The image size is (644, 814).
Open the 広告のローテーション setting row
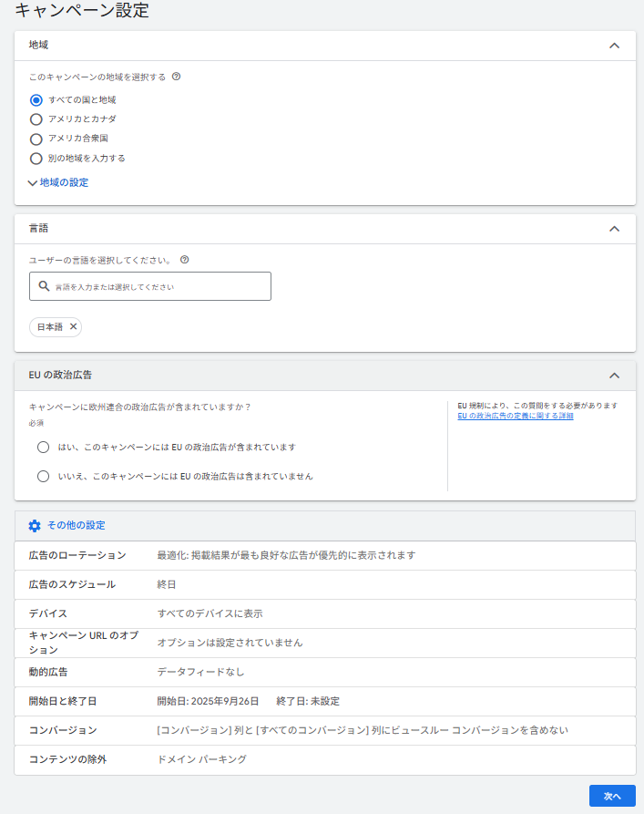324,555
